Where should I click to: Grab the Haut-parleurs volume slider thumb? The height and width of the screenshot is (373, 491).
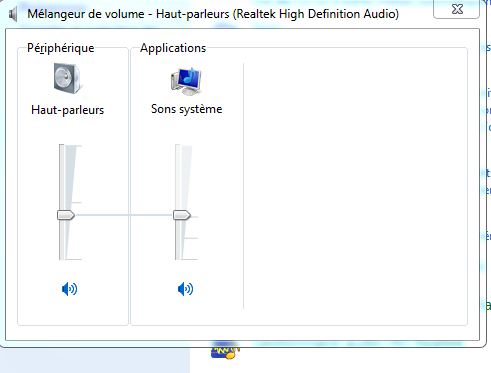pos(66,215)
